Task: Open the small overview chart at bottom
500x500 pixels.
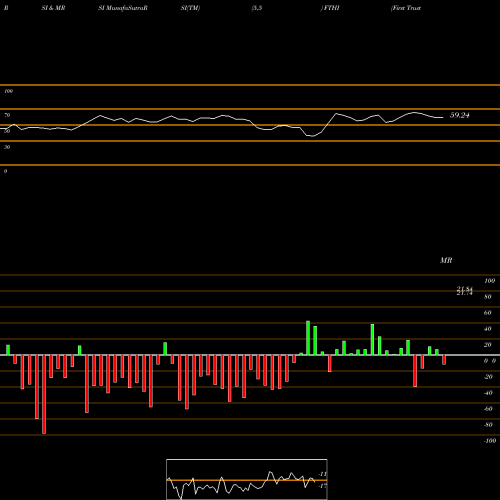Action: coord(247,479)
